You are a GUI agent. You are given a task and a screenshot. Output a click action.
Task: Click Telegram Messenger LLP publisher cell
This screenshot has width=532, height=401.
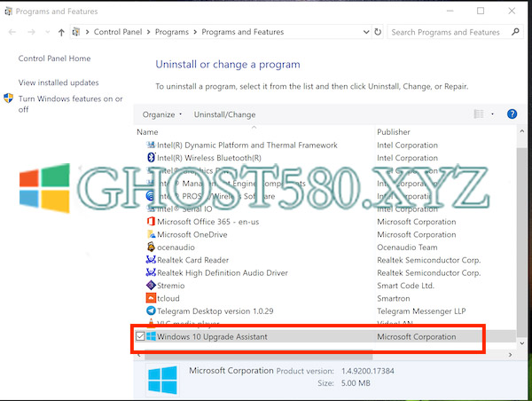tap(421, 311)
